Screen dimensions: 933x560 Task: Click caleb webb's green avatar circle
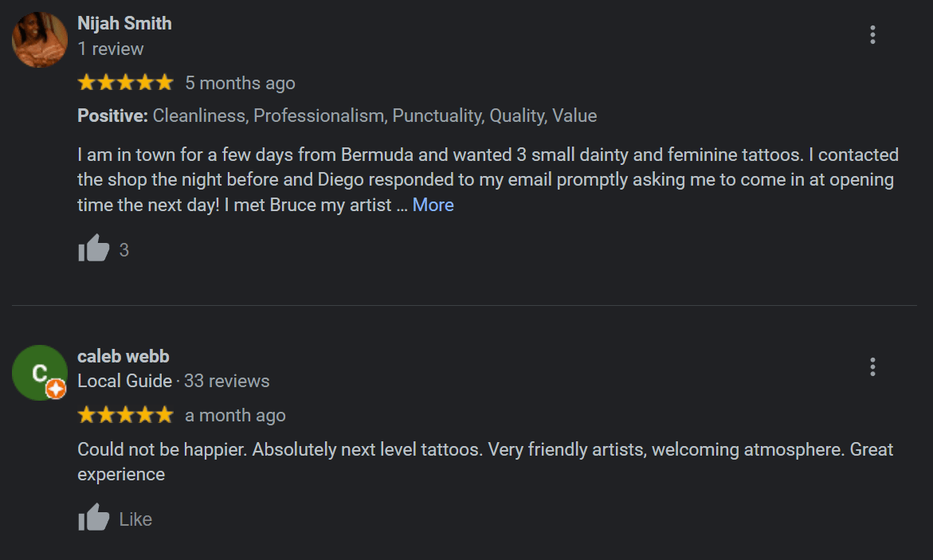[x=37, y=370]
